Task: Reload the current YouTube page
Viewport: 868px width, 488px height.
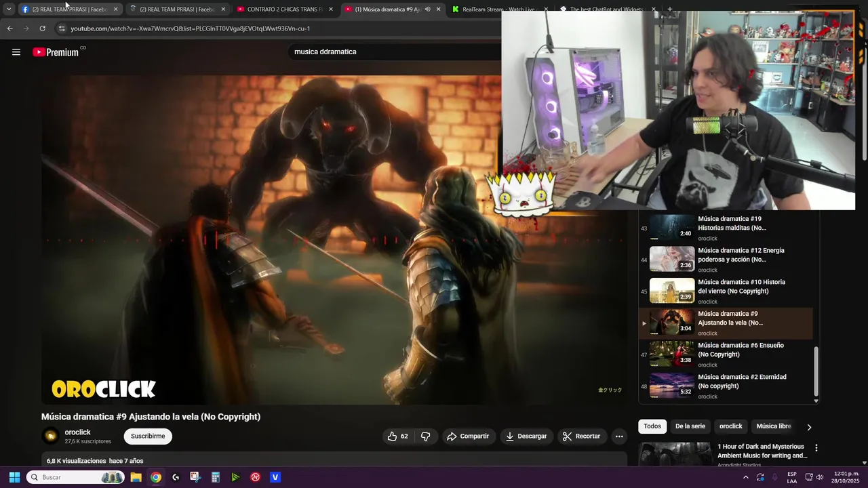Action: coord(42,28)
